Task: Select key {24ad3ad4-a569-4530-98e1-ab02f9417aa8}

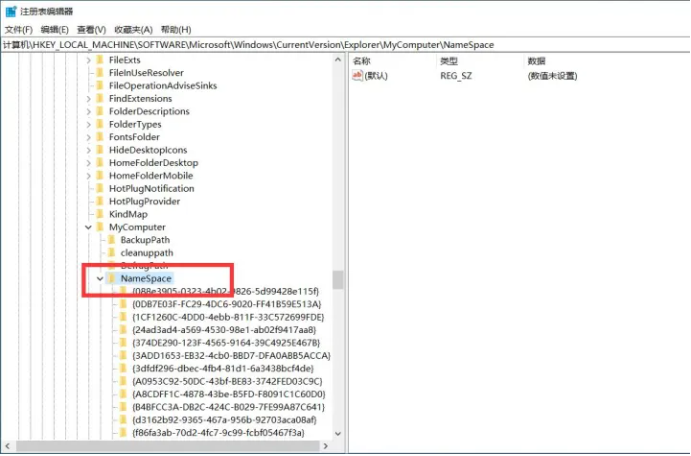Action: [x=224, y=330]
